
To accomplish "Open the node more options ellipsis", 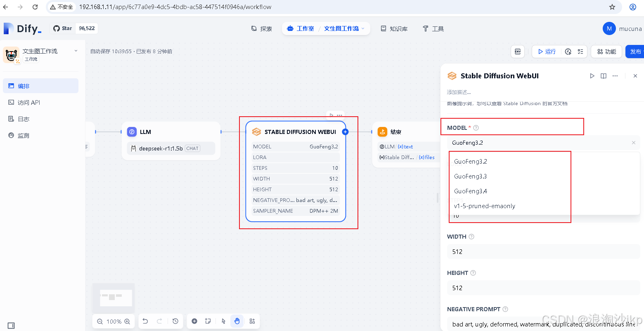I will [x=615, y=76].
